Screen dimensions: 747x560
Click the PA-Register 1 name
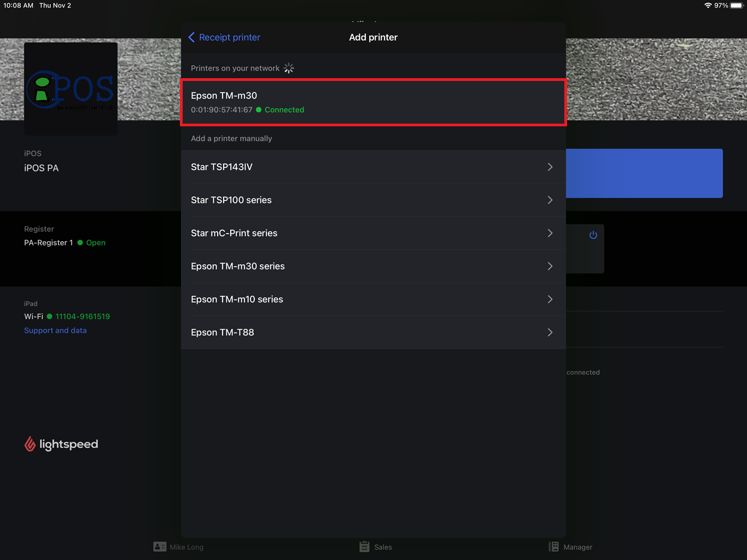point(48,243)
